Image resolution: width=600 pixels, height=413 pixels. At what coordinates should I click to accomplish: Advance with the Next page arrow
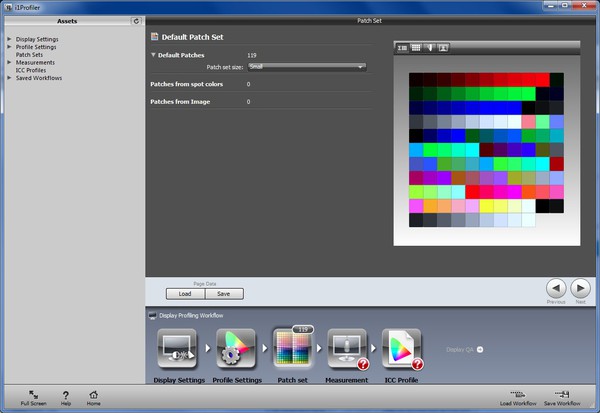pos(580,288)
